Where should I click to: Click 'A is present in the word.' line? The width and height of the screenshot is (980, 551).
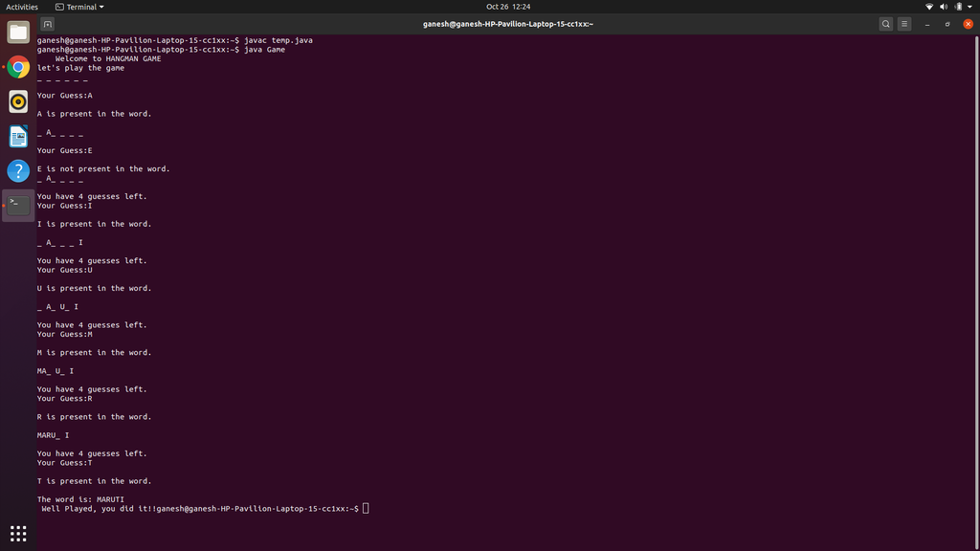(x=95, y=114)
